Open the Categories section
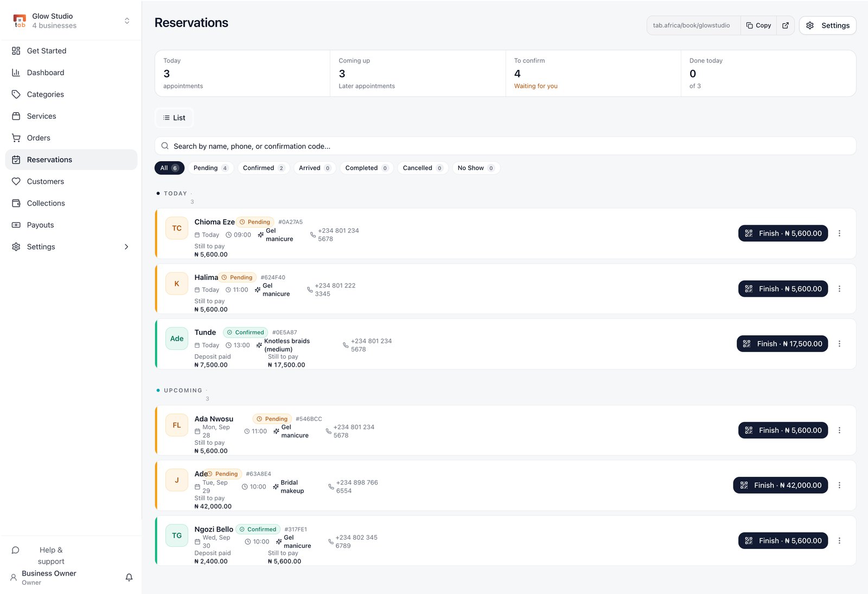868x594 pixels. coord(71,94)
